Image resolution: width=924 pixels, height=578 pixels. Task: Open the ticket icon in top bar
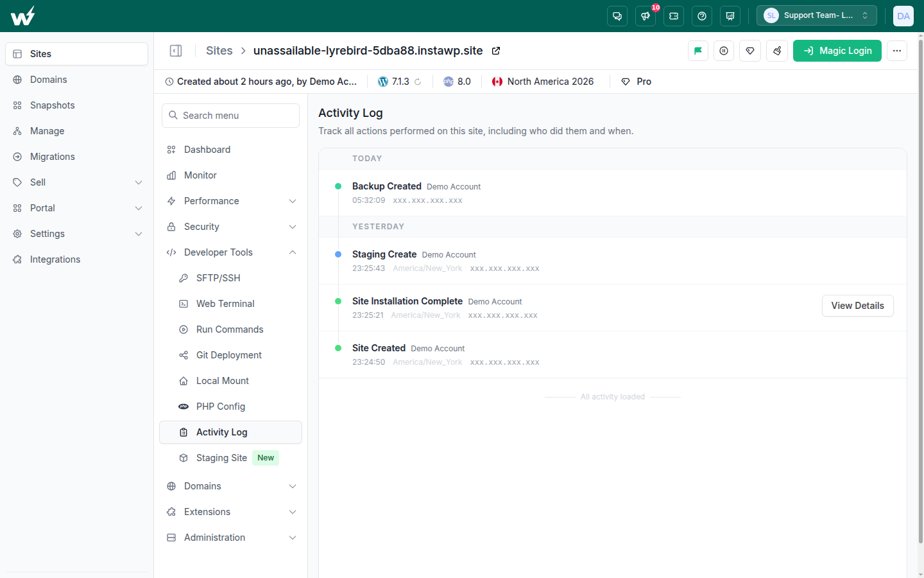coord(674,16)
